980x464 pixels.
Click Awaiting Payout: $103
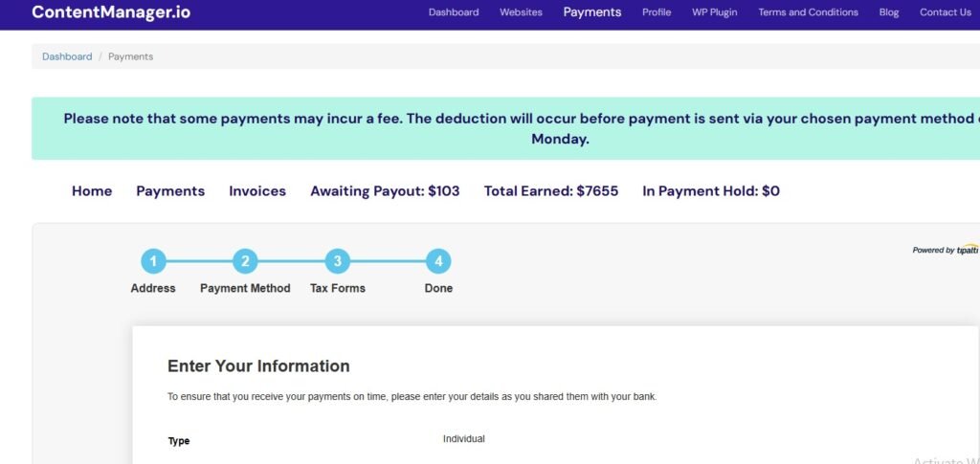[x=385, y=191]
